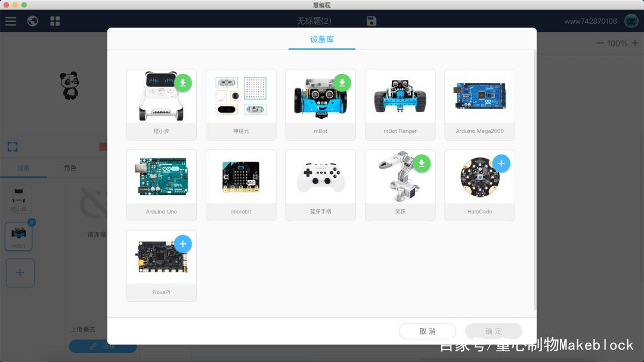The image size is (644, 362).
Task: Click the 上传模式 label
Action: coord(82,330)
